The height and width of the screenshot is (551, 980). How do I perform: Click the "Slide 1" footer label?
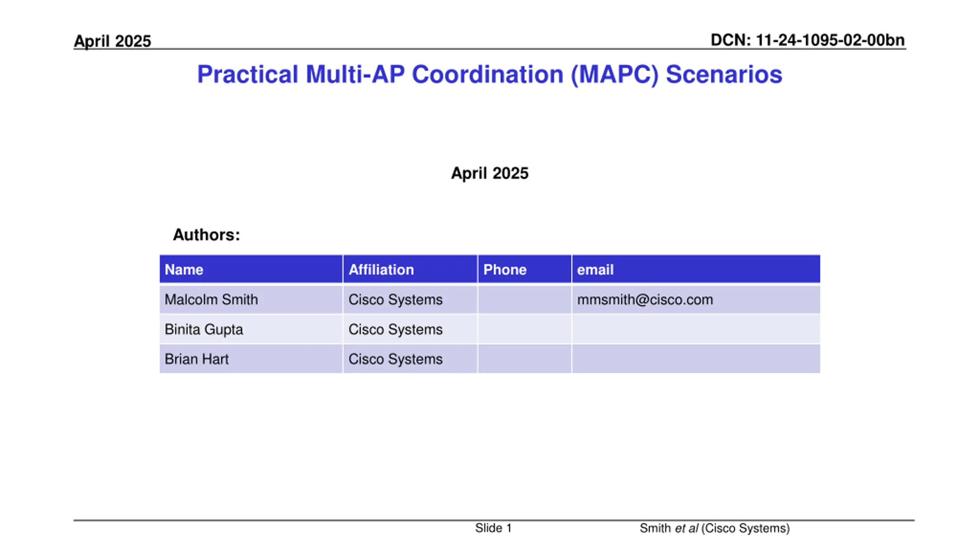pos(493,528)
